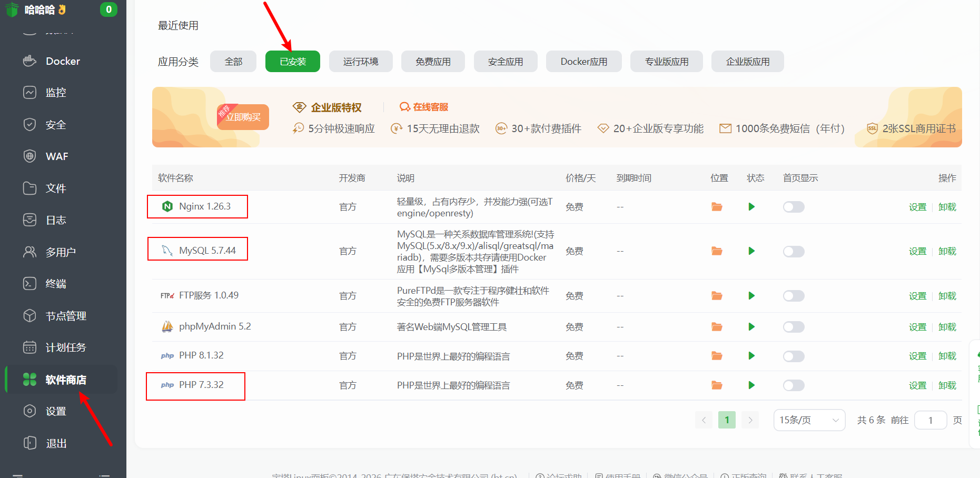This screenshot has width=980, height=478.
Task: Open the 文件 folder icon in sidebar
Action: 29,188
